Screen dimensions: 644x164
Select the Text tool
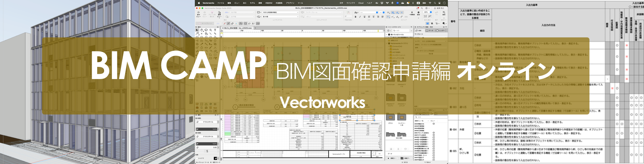(215, 30)
